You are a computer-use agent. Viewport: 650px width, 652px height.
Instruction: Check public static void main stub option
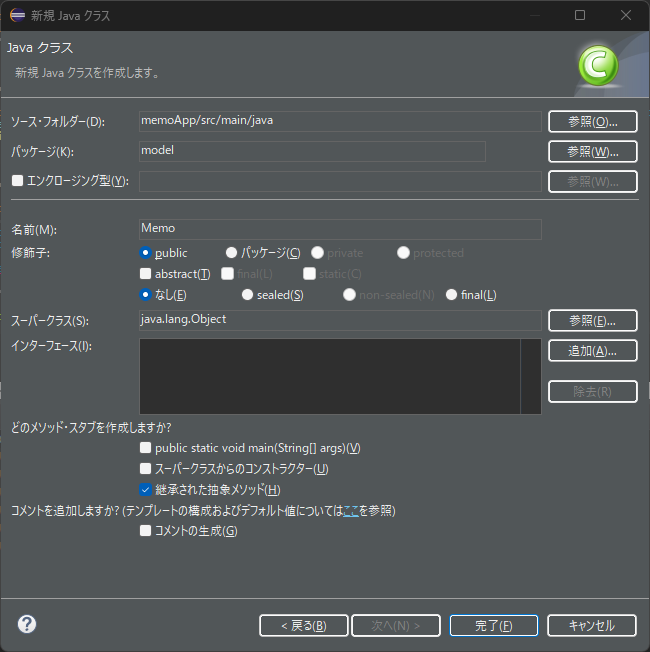point(145,448)
